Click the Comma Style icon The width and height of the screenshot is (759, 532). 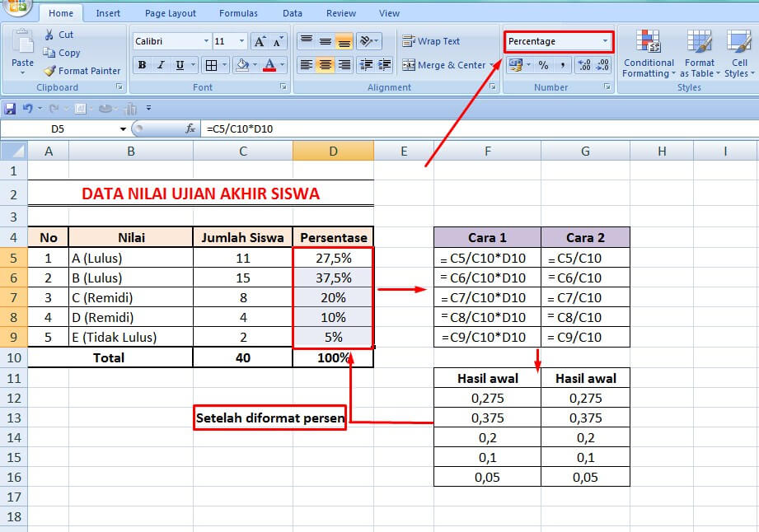(563, 64)
